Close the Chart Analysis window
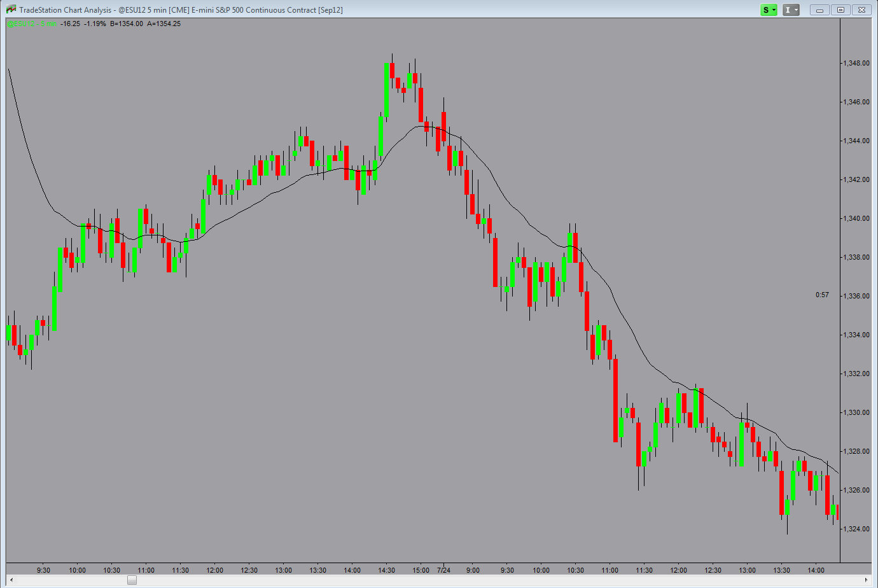The height and width of the screenshot is (588, 878). (861, 10)
